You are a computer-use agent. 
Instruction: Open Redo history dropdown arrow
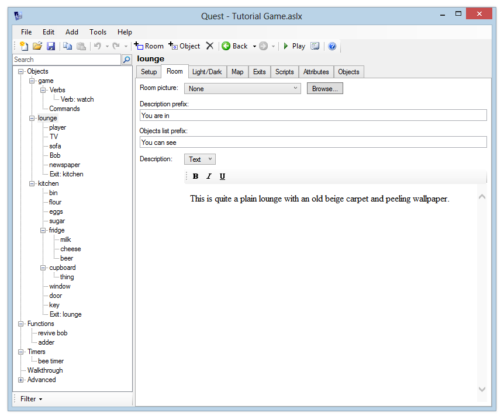click(x=126, y=47)
